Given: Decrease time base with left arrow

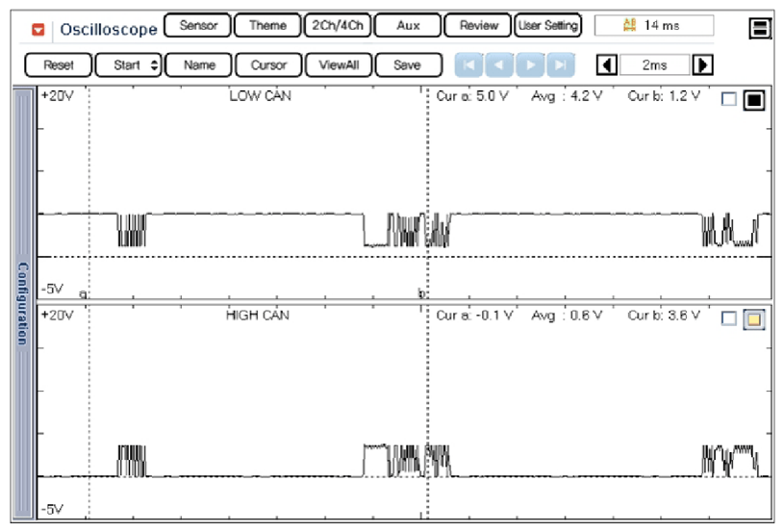Looking at the screenshot, I should click(607, 65).
